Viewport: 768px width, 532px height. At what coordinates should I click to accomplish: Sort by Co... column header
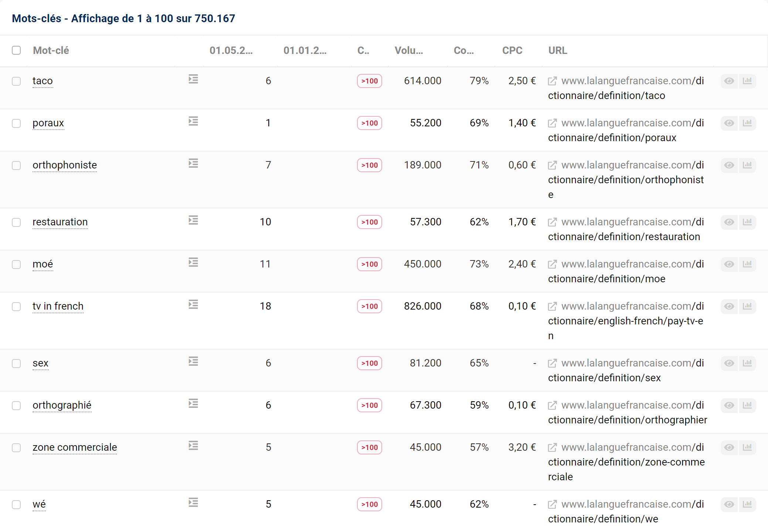click(464, 50)
